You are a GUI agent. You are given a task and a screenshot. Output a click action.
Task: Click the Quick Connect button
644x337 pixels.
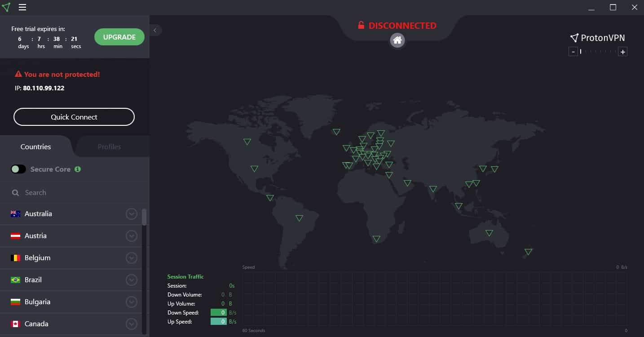click(74, 117)
